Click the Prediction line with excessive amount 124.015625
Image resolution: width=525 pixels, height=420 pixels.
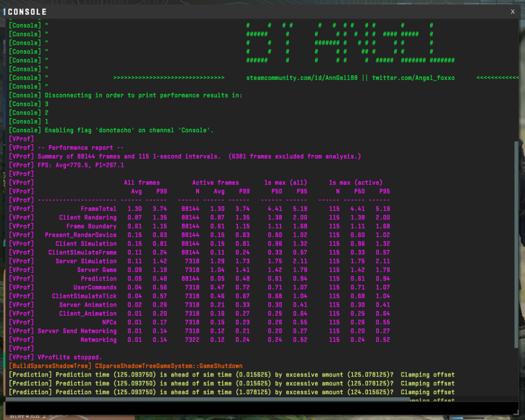point(231,392)
